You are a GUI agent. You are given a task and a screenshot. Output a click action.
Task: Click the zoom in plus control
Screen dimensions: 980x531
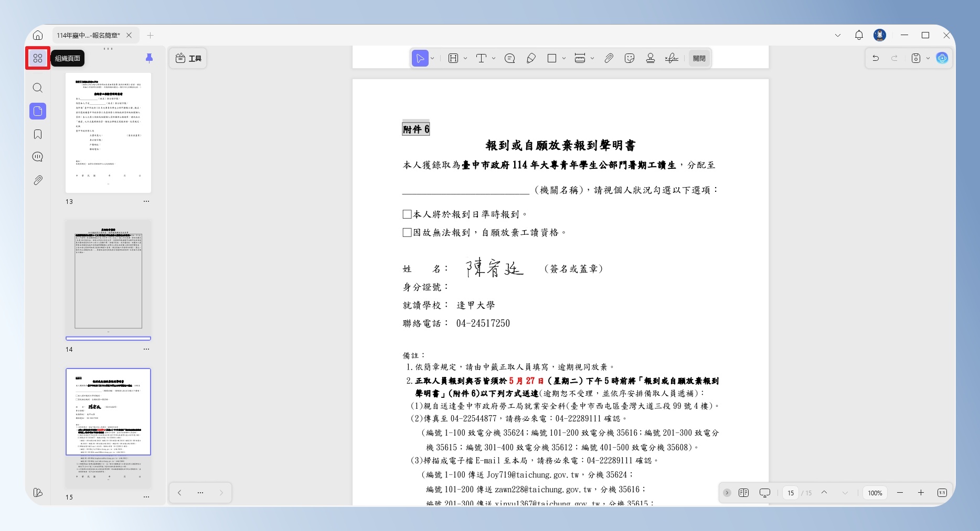click(x=921, y=493)
